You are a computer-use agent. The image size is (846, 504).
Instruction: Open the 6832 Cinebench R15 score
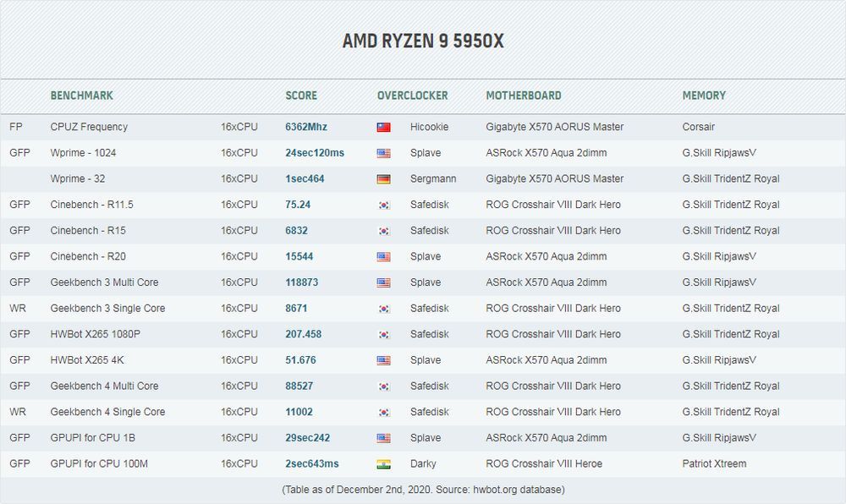coord(296,230)
